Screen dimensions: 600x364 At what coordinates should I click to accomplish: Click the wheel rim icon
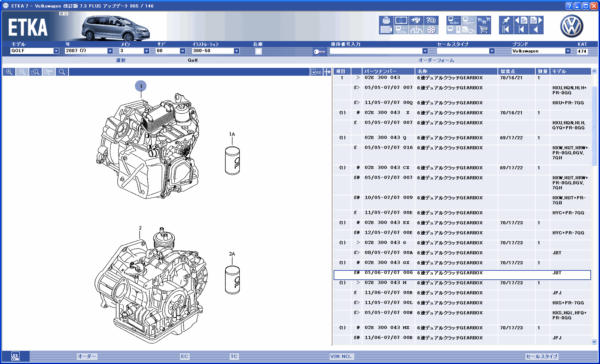coord(431,30)
